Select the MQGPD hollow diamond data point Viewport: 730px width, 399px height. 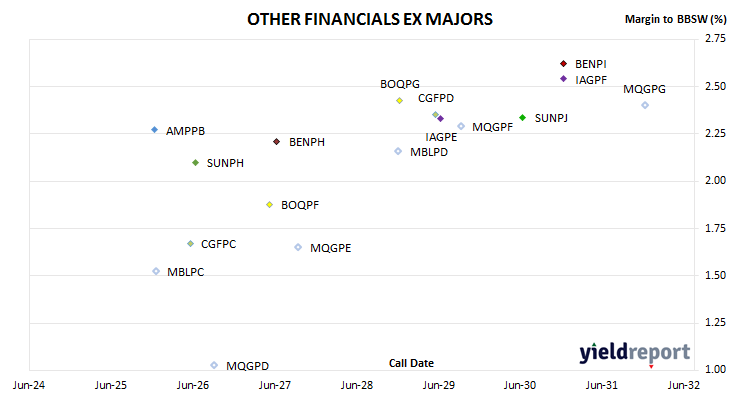214,365
